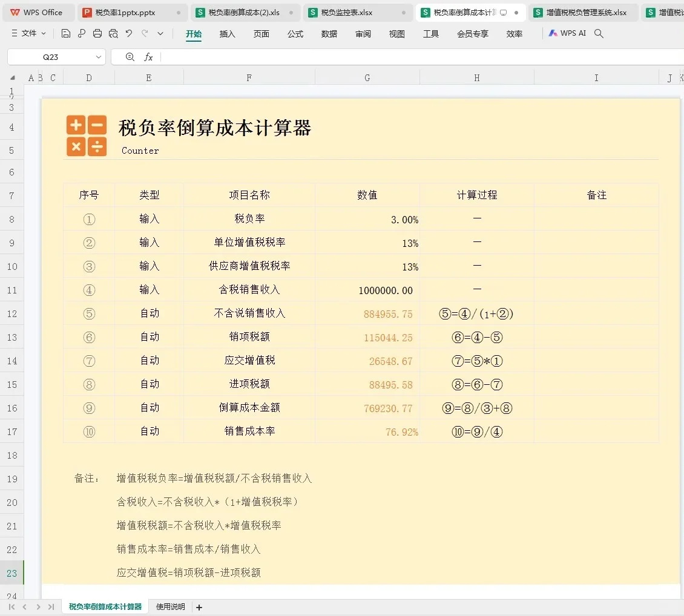The width and height of the screenshot is (684, 616).
Task: Open the 效率 tab
Action: (x=515, y=34)
